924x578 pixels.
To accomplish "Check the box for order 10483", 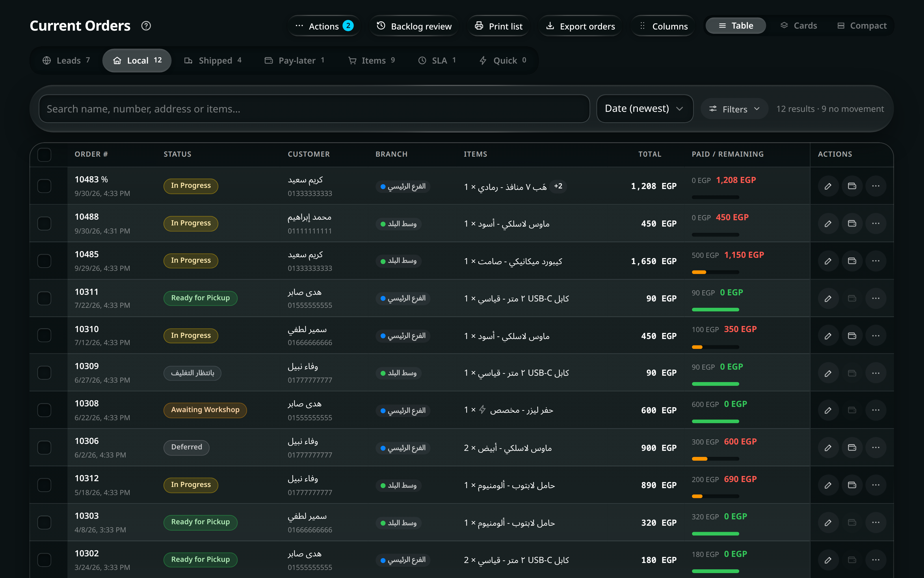I will (x=44, y=186).
